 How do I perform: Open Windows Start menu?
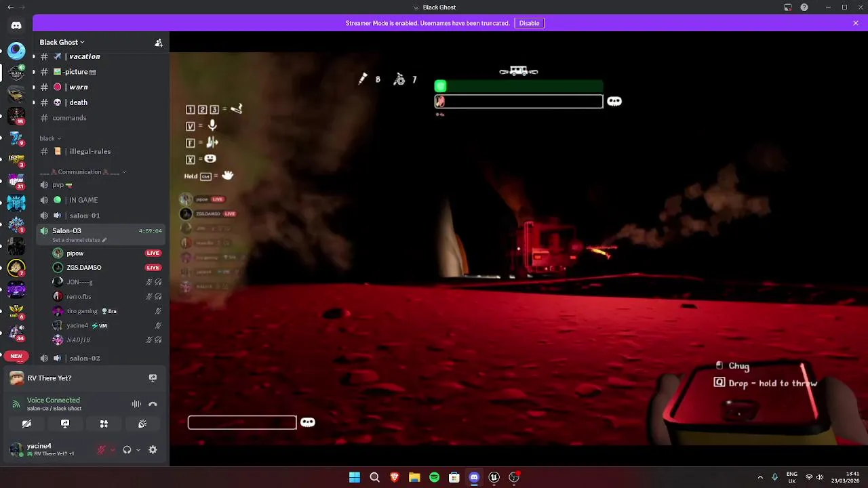355,477
